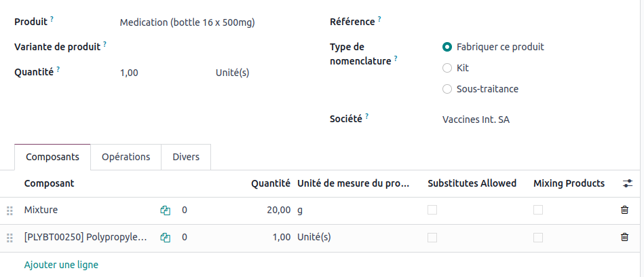Grab the drag handle of Polypropylene row

[10, 238]
